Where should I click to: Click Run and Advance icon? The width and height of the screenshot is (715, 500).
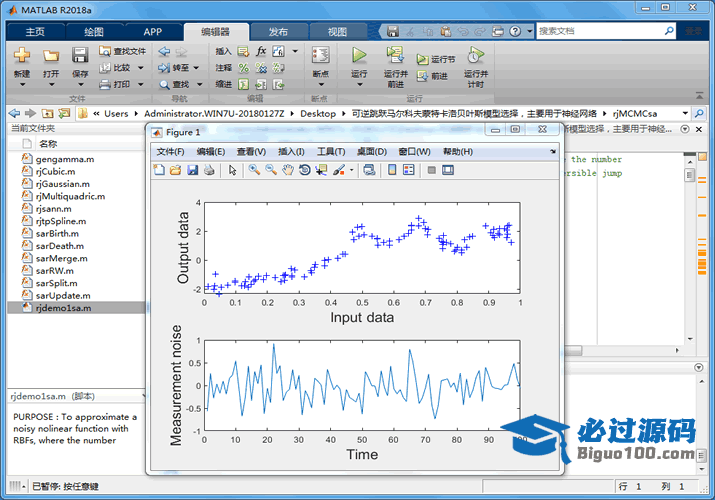(x=395, y=55)
